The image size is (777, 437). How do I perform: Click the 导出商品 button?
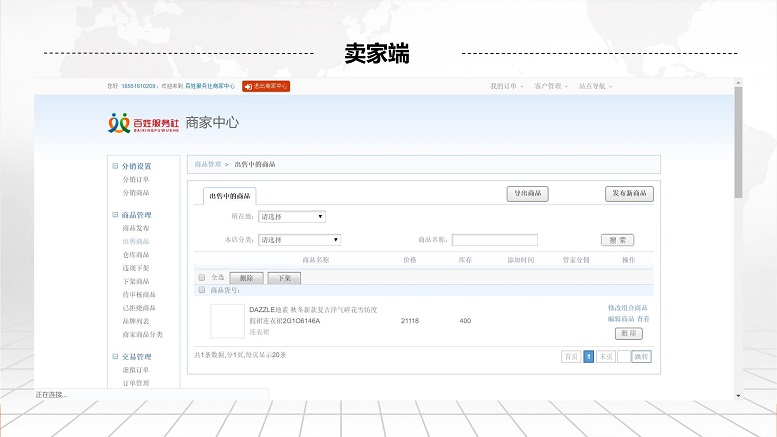527,193
